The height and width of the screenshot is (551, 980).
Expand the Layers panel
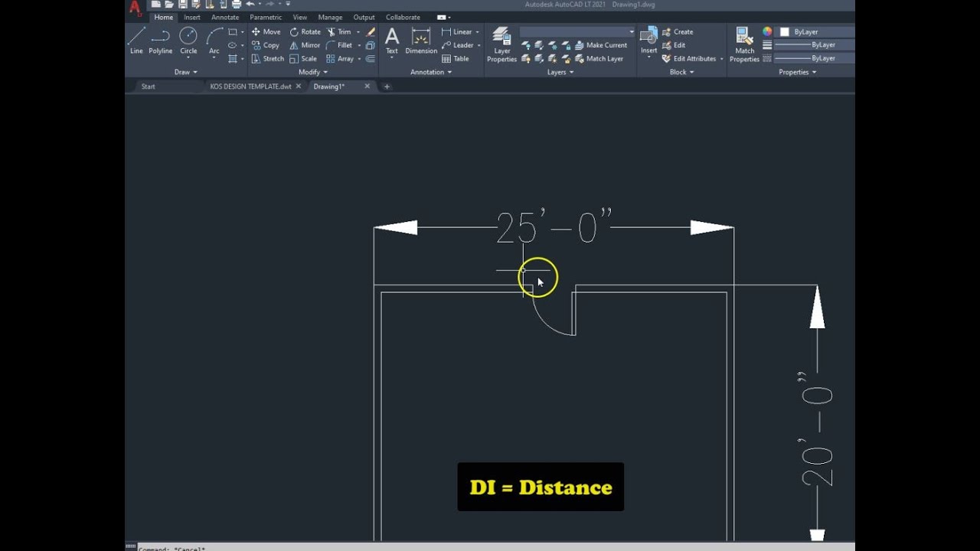pyautogui.click(x=560, y=72)
